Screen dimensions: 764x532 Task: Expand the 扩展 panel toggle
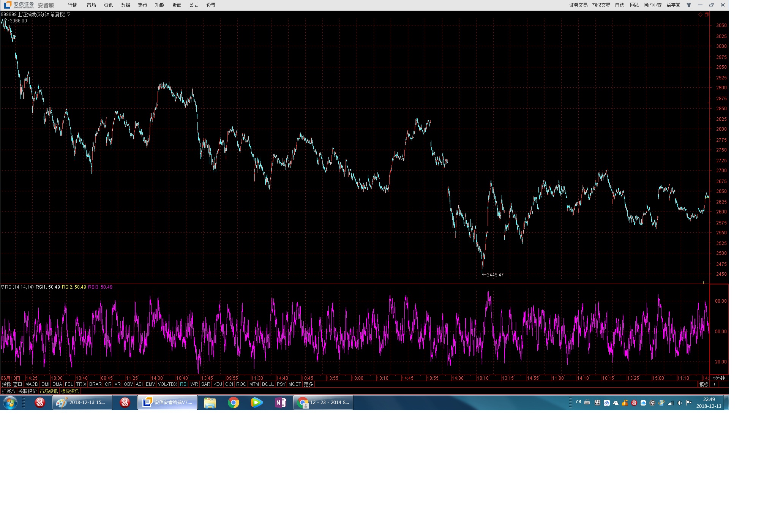point(8,391)
